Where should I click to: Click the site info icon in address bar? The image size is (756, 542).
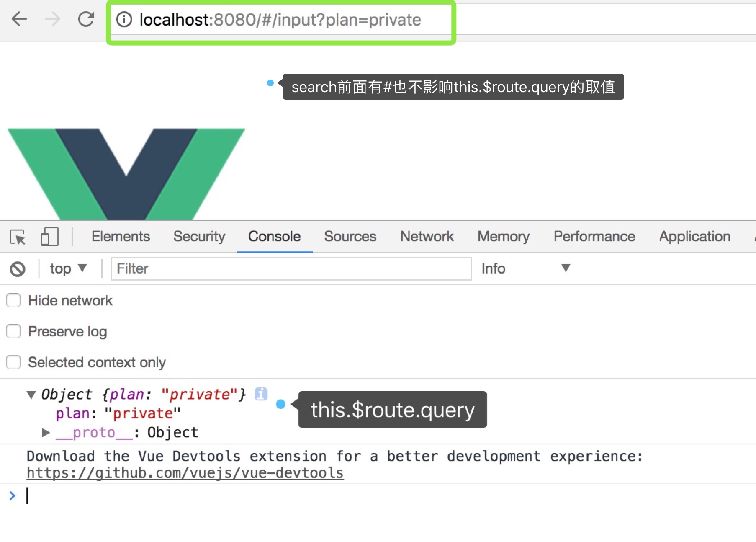click(x=124, y=20)
